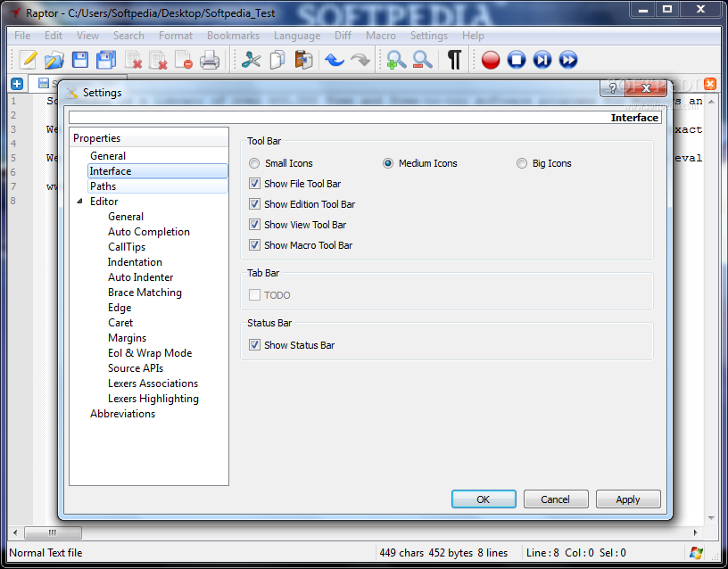Click the play macro icon

542,60
